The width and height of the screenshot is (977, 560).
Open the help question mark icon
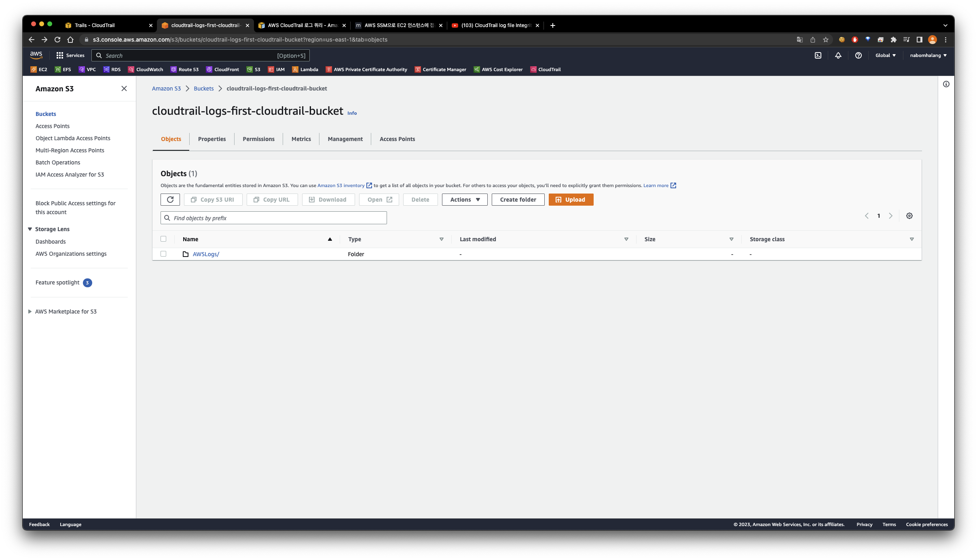[x=859, y=55]
